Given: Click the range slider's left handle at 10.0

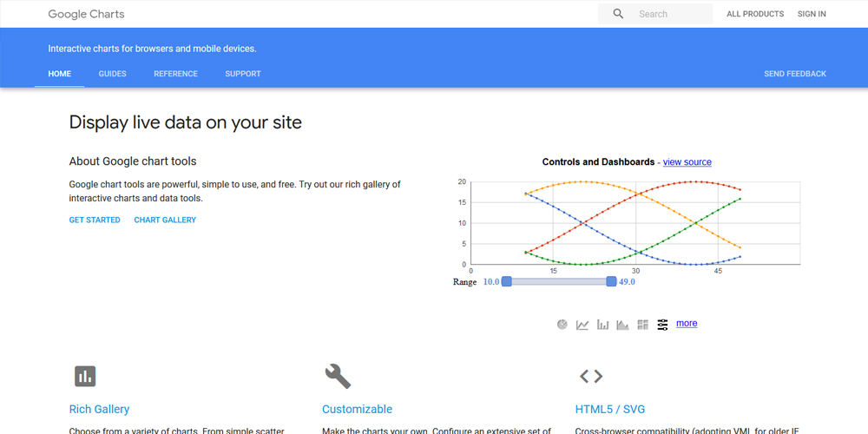Looking at the screenshot, I should point(506,282).
